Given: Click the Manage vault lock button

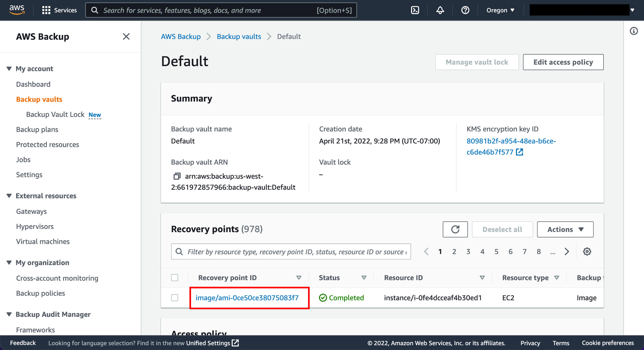Looking at the screenshot, I should (x=477, y=62).
